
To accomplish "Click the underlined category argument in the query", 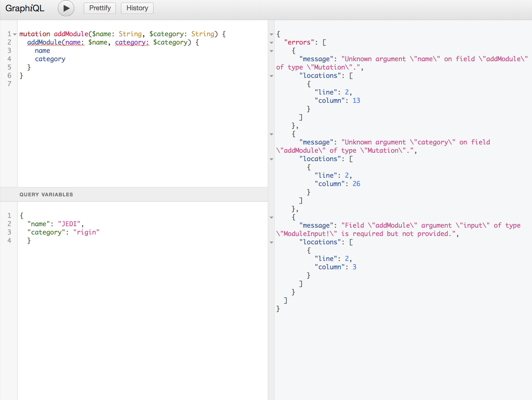I will [x=131, y=42].
